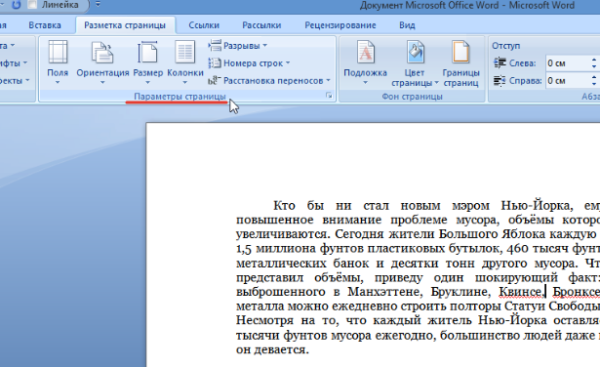Viewport: 600px width, 367px height.
Task: Click the Колонки dropdown arrow
Action: 185,82
